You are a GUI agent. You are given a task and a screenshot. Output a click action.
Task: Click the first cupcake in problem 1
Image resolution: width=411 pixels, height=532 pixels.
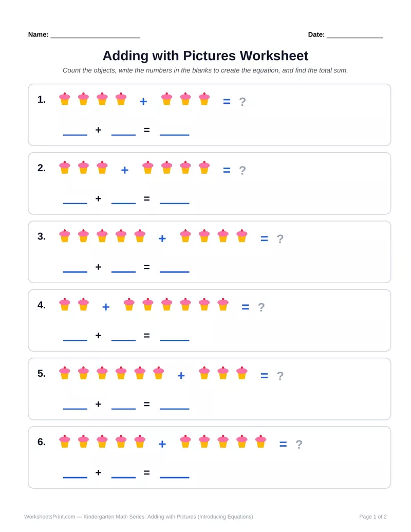pos(65,99)
